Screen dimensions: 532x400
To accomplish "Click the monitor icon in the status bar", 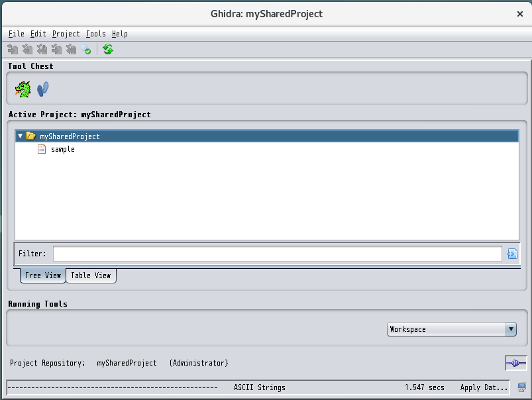I will [x=521, y=387].
